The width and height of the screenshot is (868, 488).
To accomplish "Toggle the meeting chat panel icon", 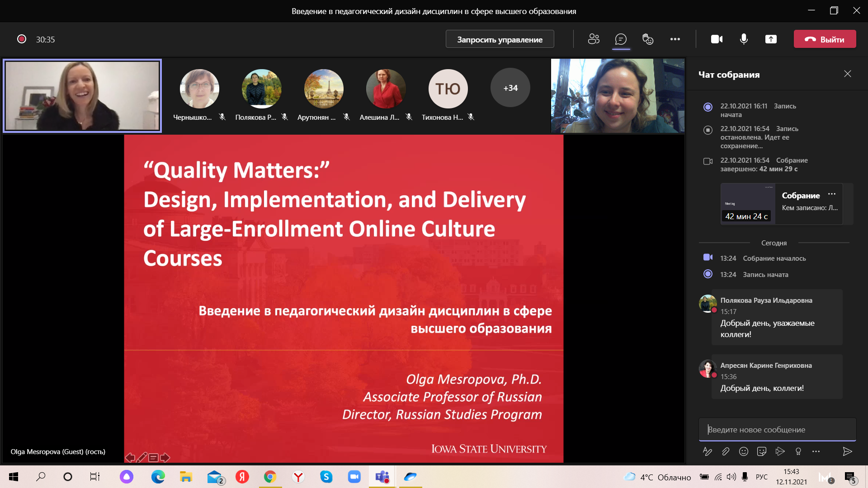I will pyautogui.click(x=621, y=39).
